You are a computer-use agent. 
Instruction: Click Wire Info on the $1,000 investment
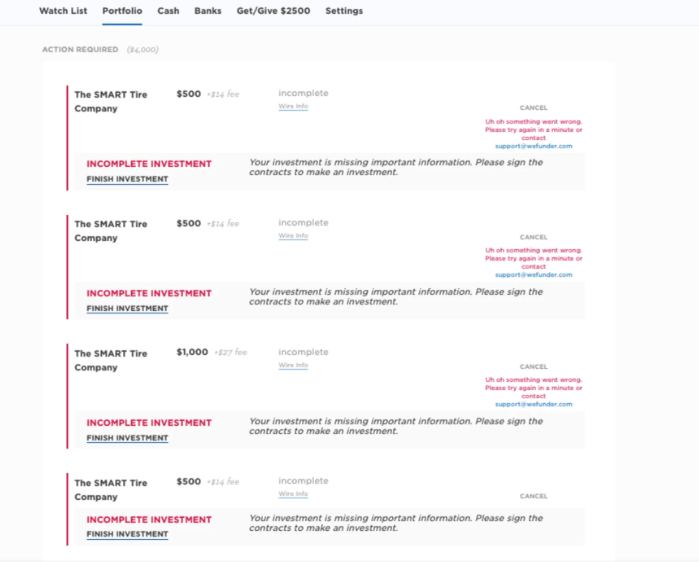pyautogui.click(x=293, y=365)
